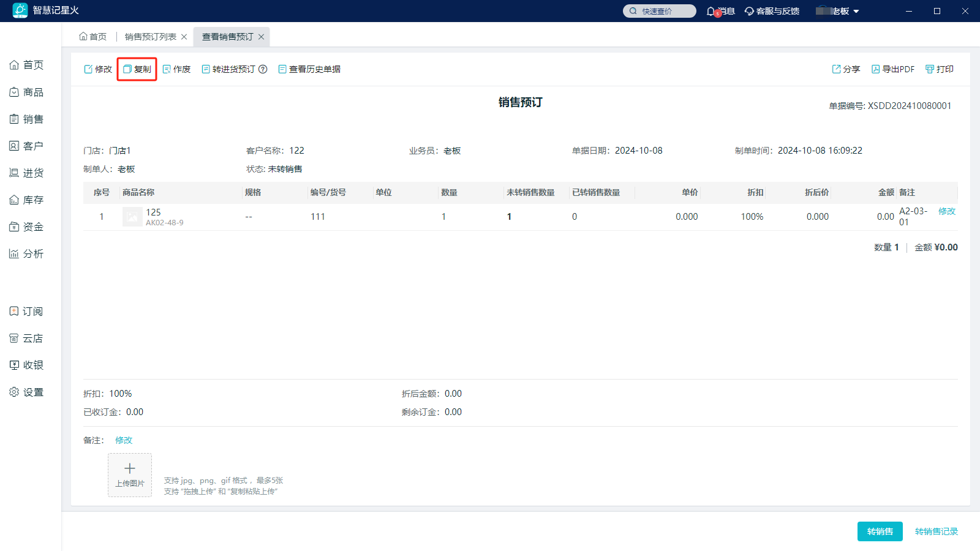Viewport: 980px width, 551px height.
Task: Click the 转销售 button
Action: click(880, 531)
